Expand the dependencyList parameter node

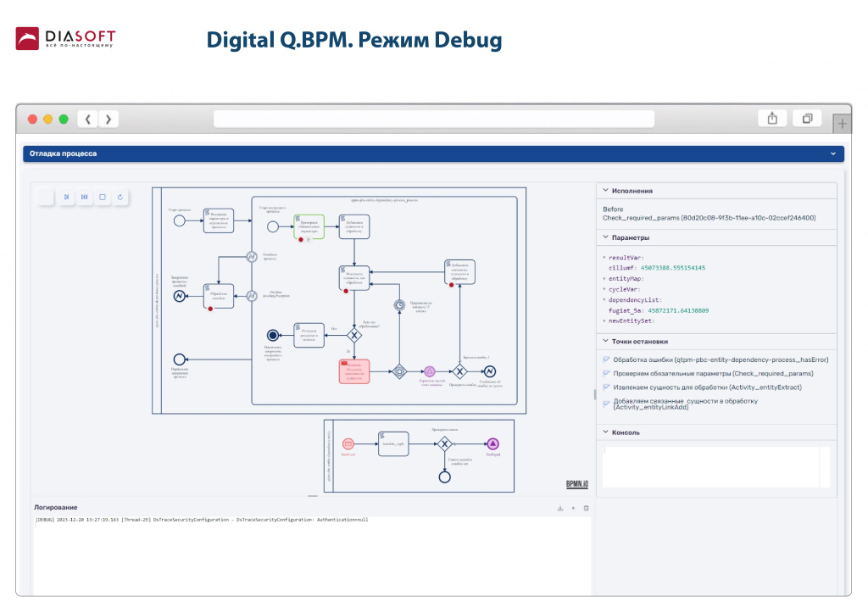(x=604, y=299)
